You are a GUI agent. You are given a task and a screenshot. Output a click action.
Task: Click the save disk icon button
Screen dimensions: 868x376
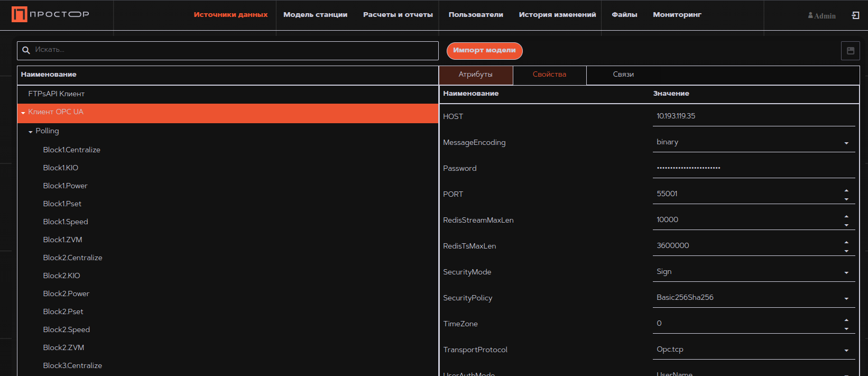click(850, 51)
